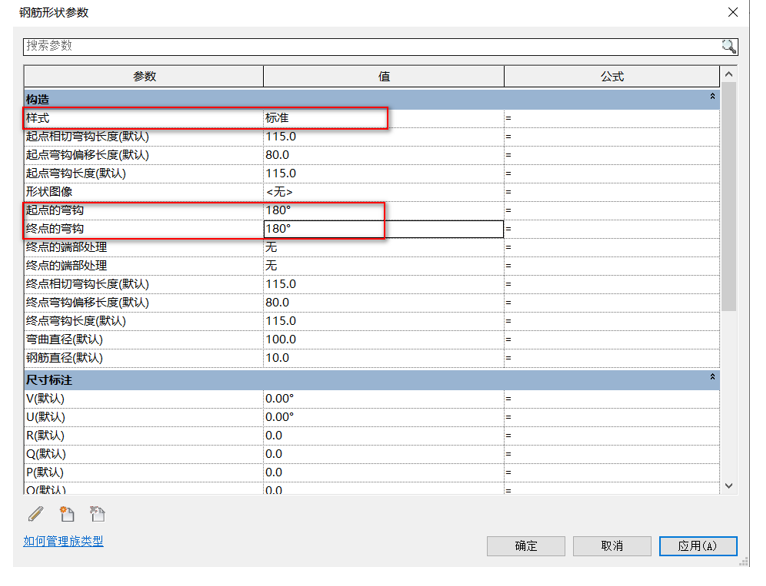Focus the 搜索参数 search field
The image size is (766, 586).
point(370,47)
